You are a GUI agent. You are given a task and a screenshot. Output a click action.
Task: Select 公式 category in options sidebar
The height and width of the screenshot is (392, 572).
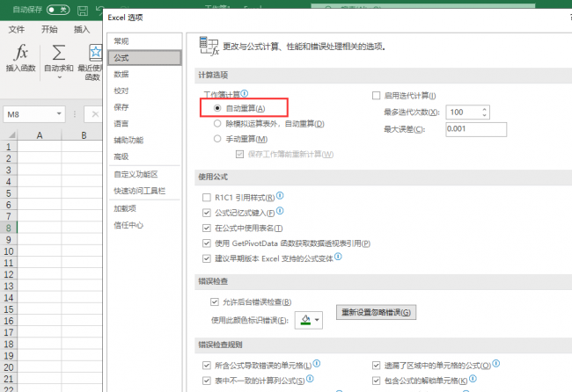pos(145,57)
